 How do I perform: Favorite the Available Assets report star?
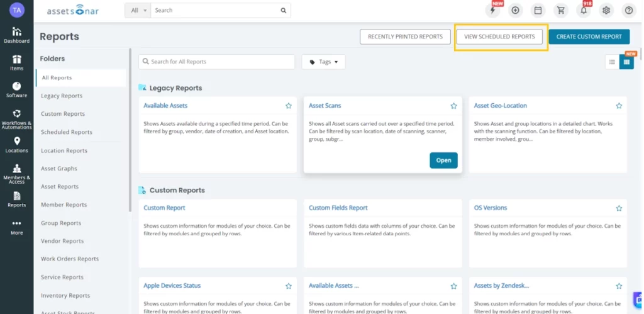click(289, 106)
